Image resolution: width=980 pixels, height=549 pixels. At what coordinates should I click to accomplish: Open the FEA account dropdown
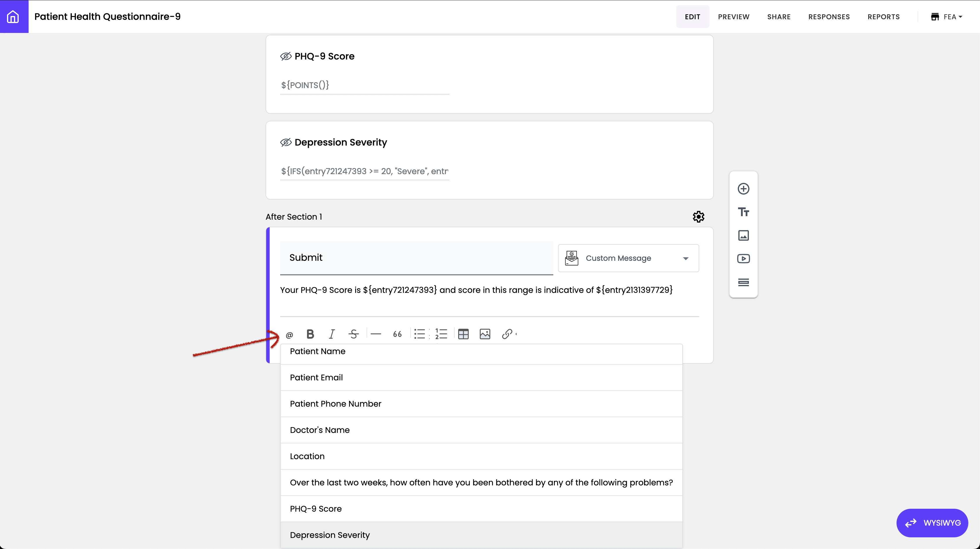click(947, 17)
